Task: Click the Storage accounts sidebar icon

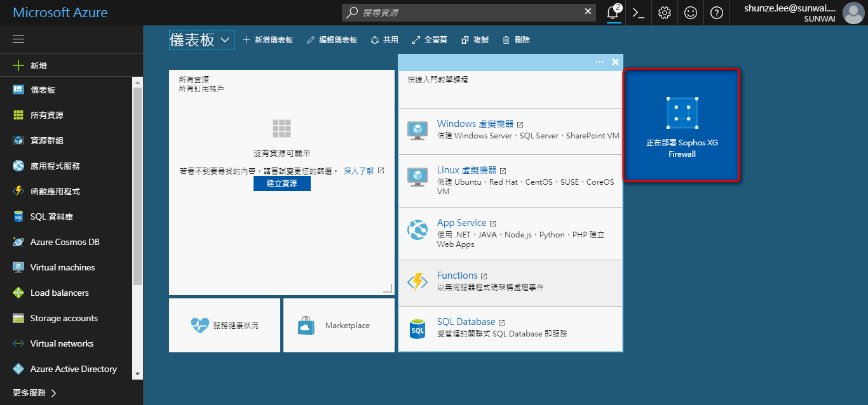Action: tap(18, 319)
